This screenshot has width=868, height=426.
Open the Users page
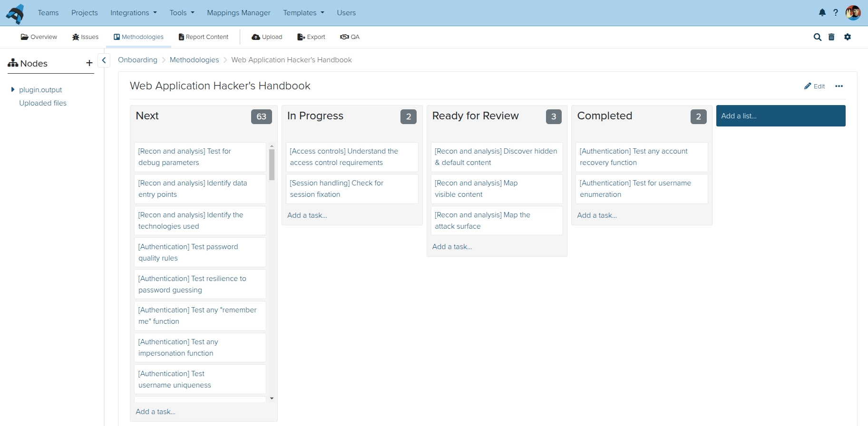pyautogui.click(x=346, y=13)
